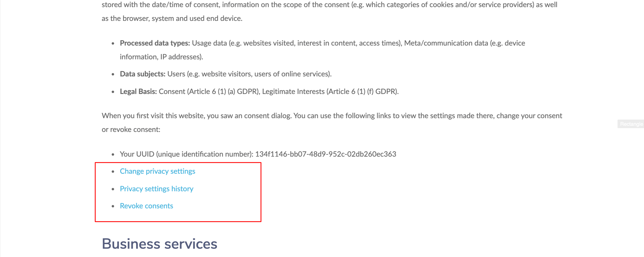Click the line starting 'stored with the date/time'
This screenshot has width=644, height=257.
click(x=329, y=5)
